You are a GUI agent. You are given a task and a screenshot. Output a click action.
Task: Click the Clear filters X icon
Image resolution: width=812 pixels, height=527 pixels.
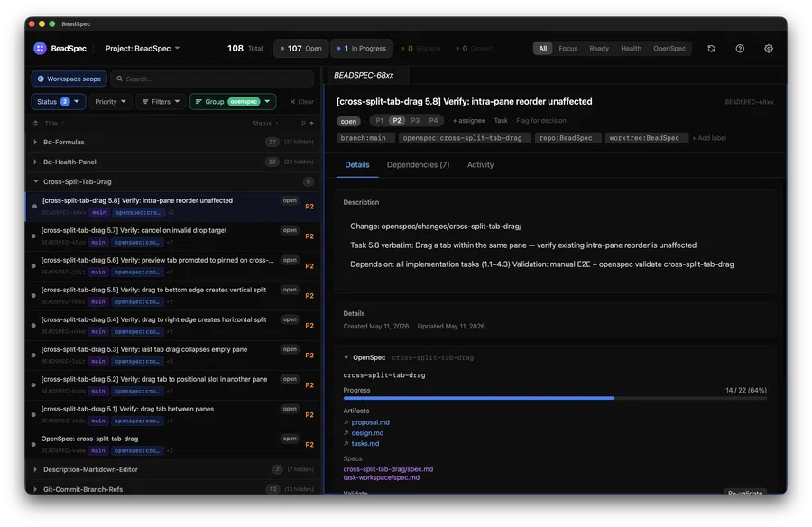click(x=292, y=102)
